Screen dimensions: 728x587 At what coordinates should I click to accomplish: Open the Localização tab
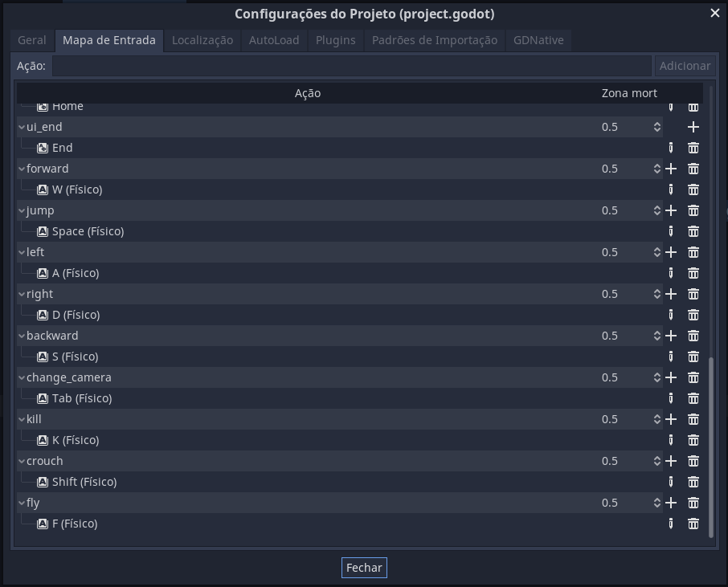[x=202, y=40]
